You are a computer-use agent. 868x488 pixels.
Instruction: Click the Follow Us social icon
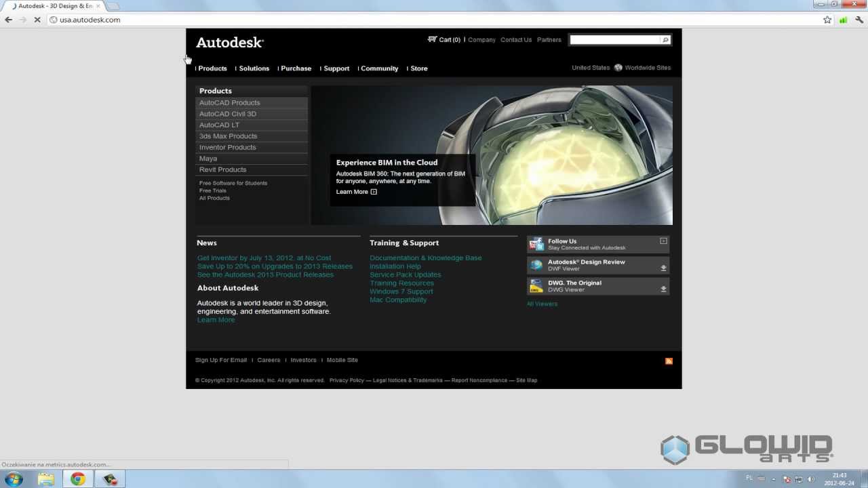(536, 245)
